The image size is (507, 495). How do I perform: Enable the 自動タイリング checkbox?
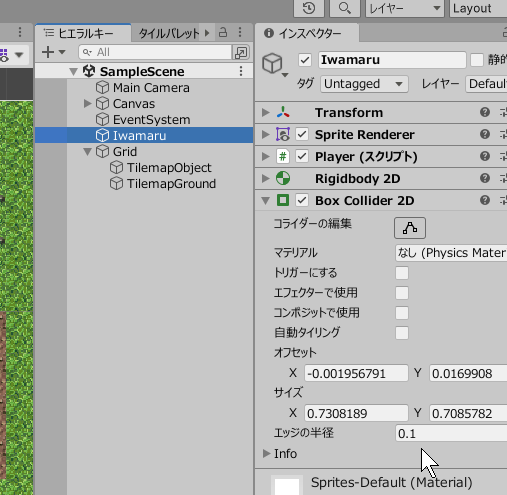point(402,333)
